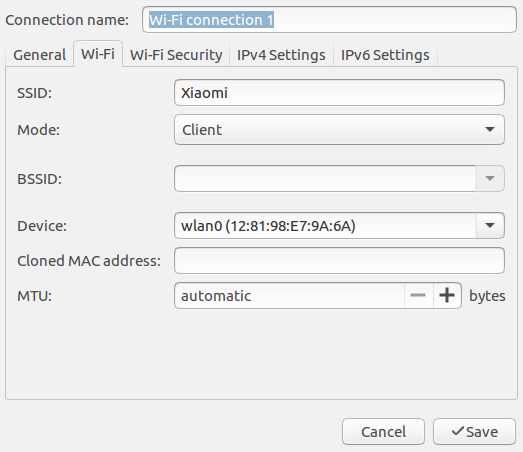Click the bytes unit label beside MTU
This screenshot has width=523, height=452.
[487, 296]
